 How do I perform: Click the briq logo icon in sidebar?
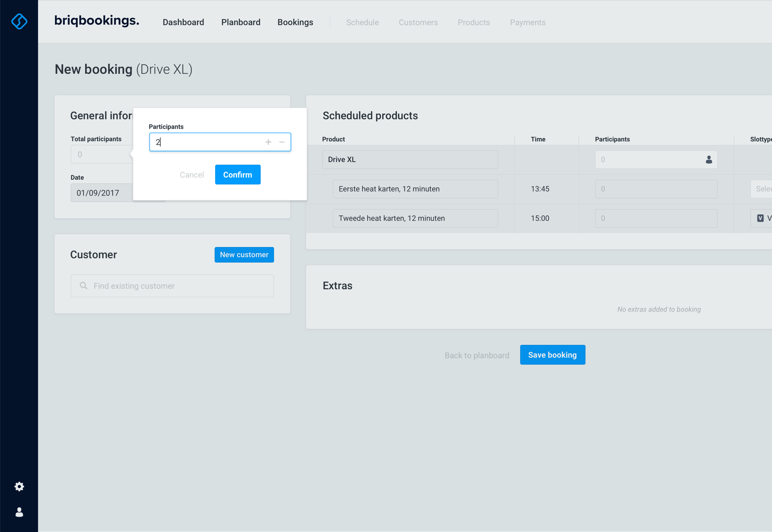pos(19,21)
